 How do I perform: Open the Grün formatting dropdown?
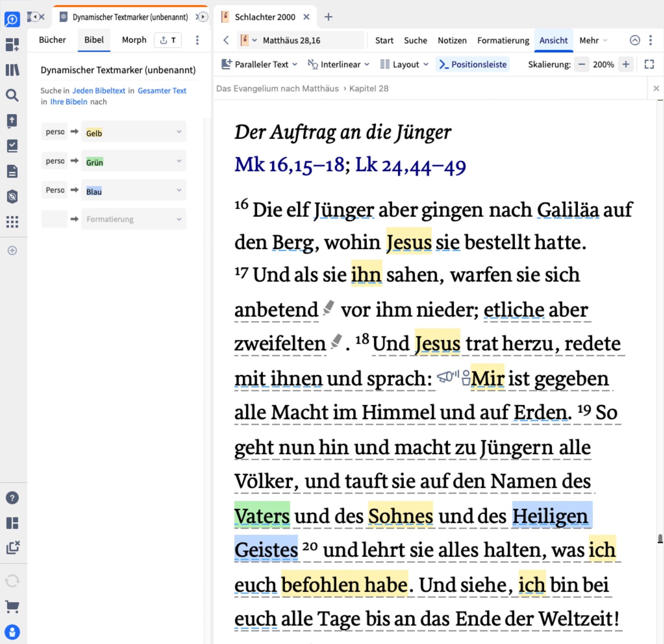coord(133,160)
